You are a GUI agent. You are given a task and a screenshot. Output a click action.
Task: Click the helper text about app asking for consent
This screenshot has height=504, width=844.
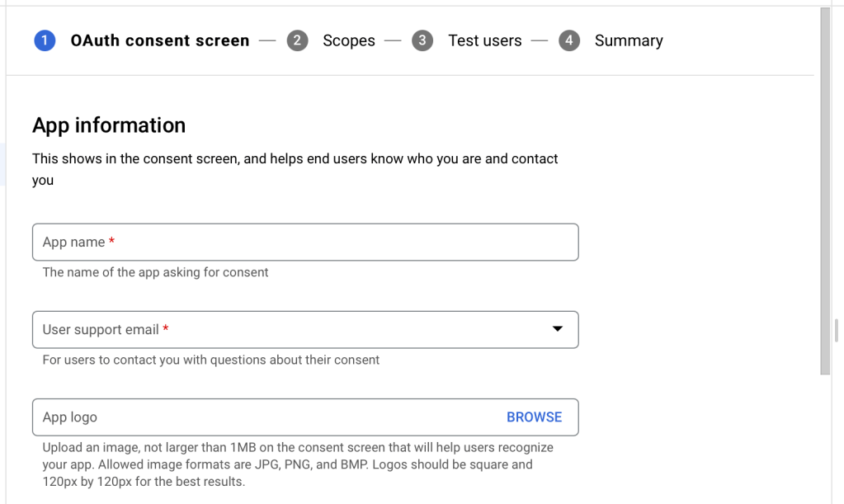(x=156, y=272)
